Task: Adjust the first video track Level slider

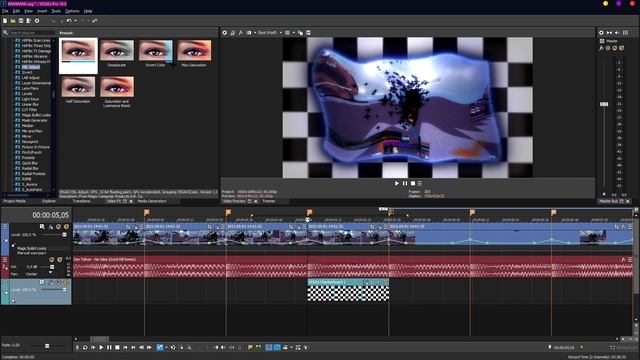Action: click(64, 235)
